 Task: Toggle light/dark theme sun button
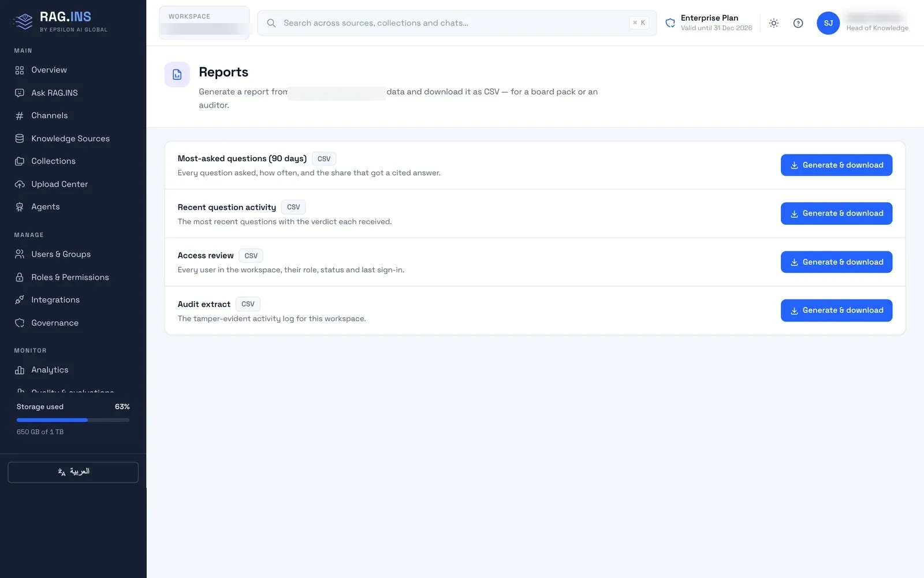(x=774, y=23)
